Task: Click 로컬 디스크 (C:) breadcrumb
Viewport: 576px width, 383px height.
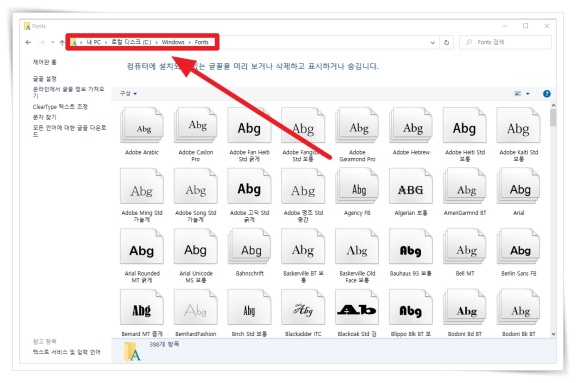Action: (x=131, y=42)
